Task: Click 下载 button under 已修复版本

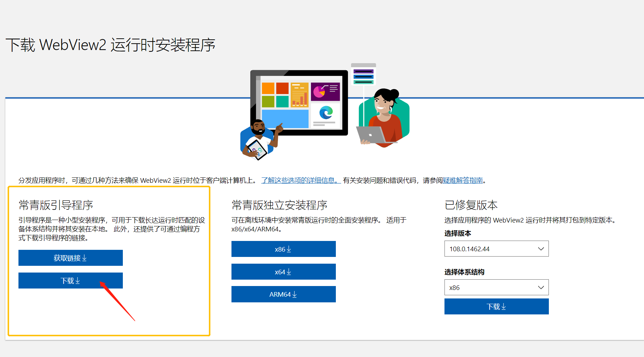Action: (497, 306)
